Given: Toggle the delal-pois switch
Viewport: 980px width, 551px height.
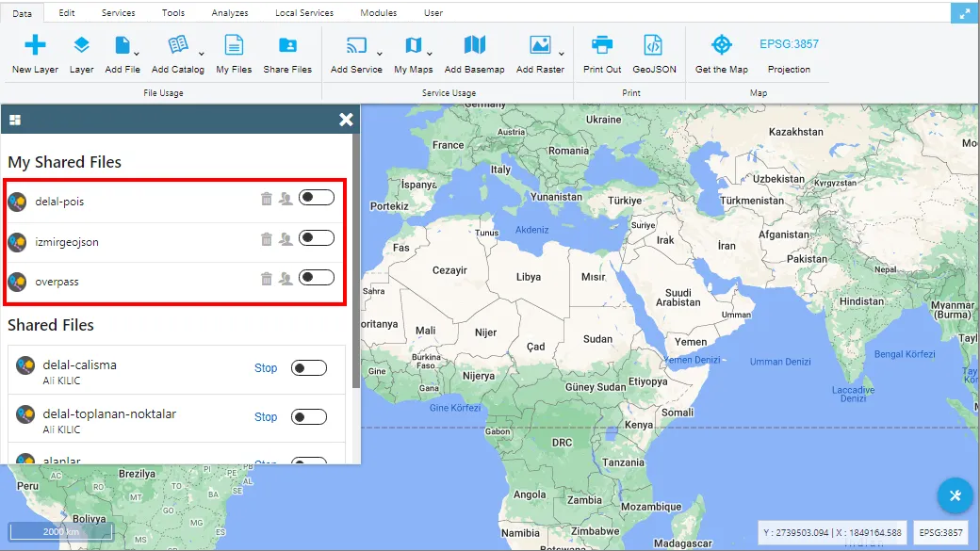Looking at the screenshot, I should point(317,198).
